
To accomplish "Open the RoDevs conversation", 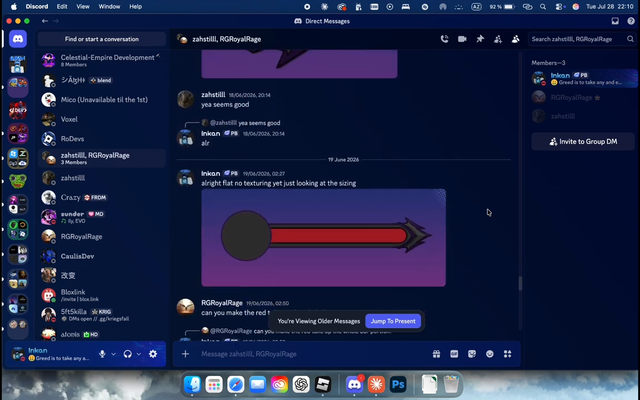I will pyautogui.click(x=102, y=139).
